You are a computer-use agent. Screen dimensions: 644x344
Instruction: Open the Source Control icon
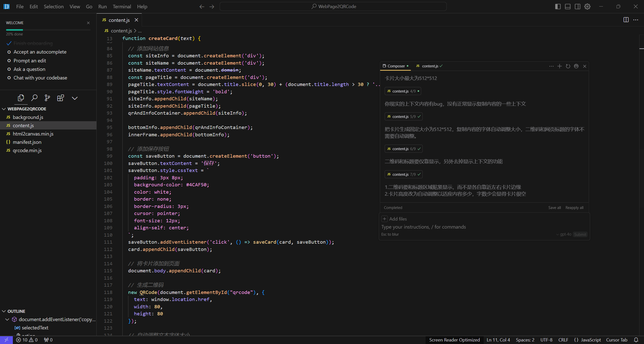47,98
